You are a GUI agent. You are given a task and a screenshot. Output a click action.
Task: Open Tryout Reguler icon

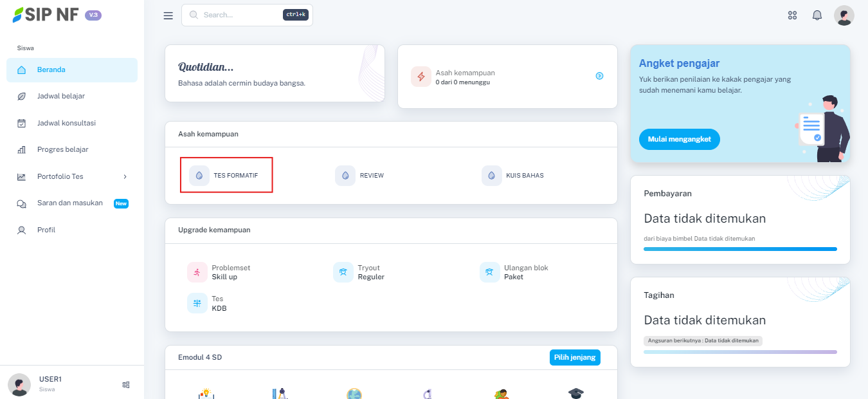(343, 272)
